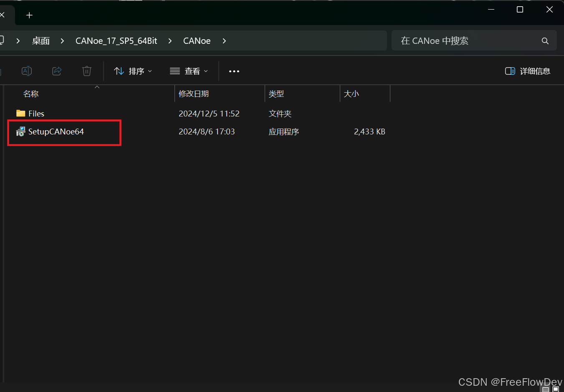Viewport: 564px width, 392px height.
Task: Click the Delete trash icon
Action: 87,71
